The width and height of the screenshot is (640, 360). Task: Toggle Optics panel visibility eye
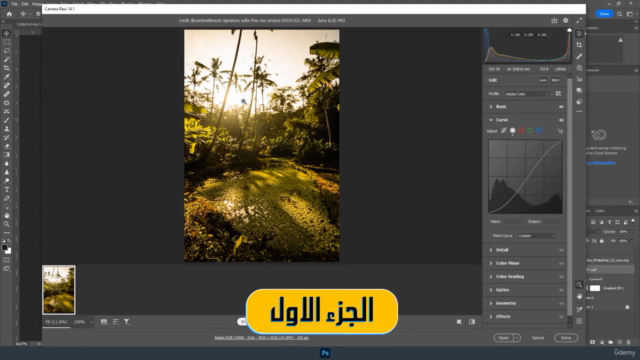point(561,290)
